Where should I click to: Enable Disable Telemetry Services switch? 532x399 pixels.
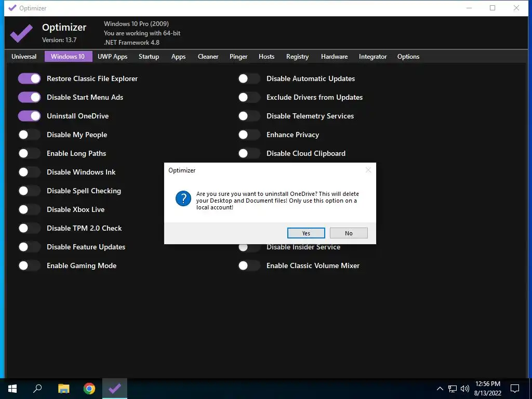click(249, 116)
